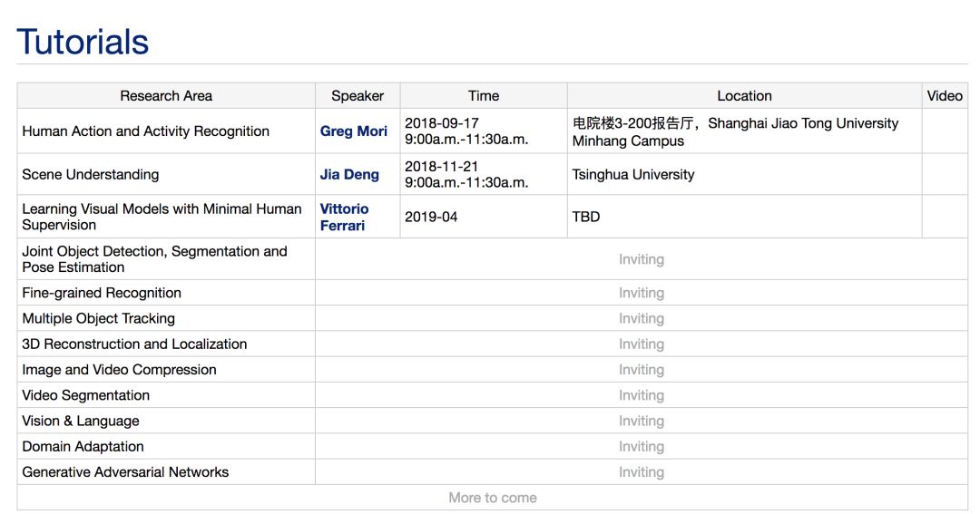Click the TBD location cell
This screenshot has width=980, height=514.
(586, 218)
